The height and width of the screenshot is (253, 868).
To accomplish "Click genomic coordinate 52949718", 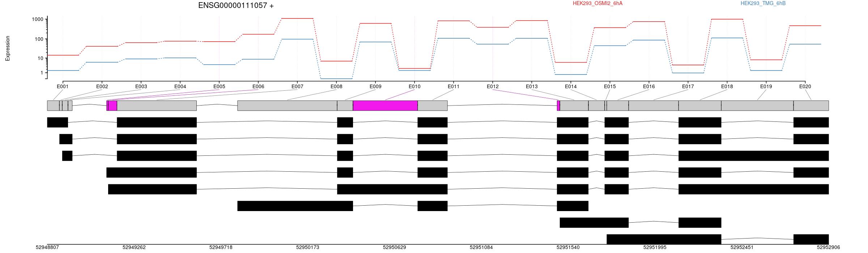I will 221,248.
